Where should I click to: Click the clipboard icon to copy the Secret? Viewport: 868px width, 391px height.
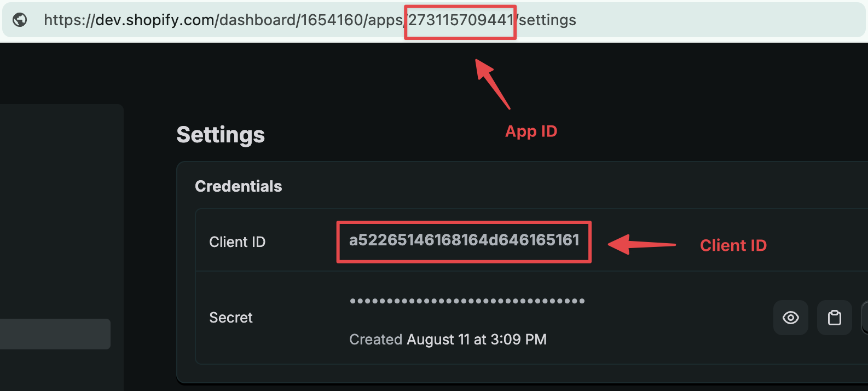(x=834, y=318)
